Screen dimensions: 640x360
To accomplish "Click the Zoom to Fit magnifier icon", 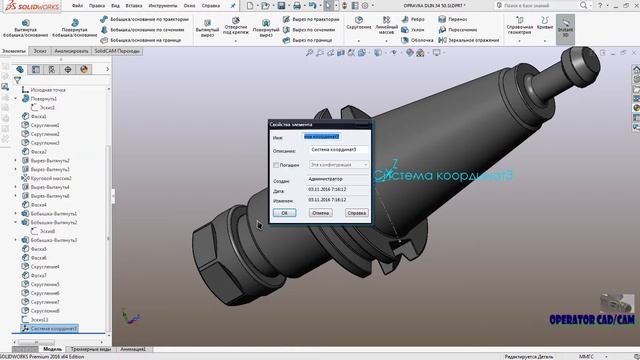I will coord(309,53).
